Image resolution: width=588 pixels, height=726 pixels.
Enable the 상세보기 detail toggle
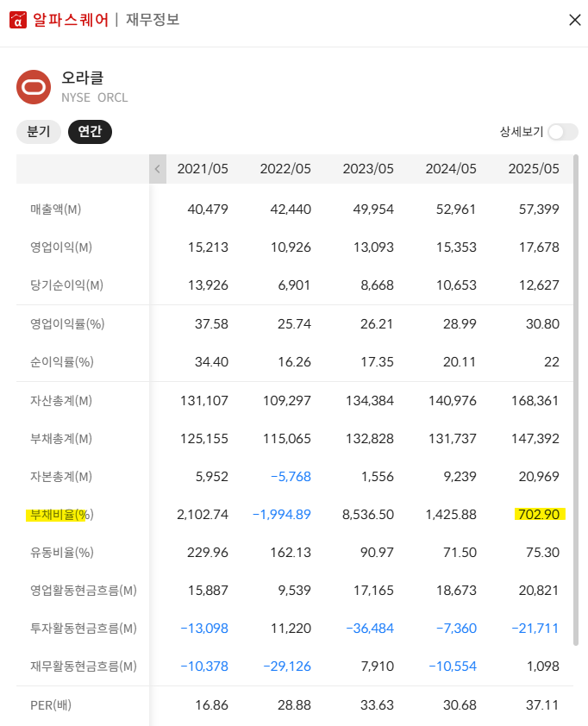click(x=562, y=132)
